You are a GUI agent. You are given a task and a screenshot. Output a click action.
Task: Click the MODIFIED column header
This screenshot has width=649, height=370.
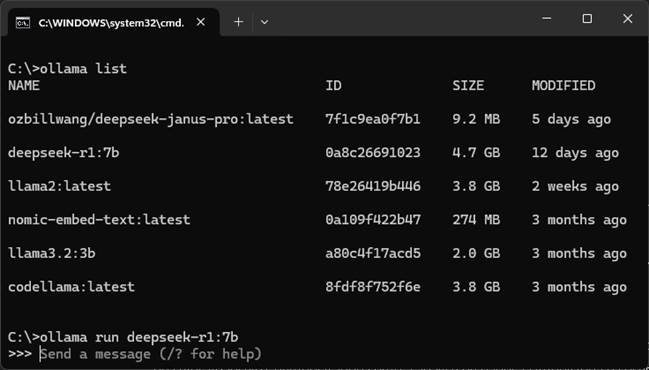564,86
